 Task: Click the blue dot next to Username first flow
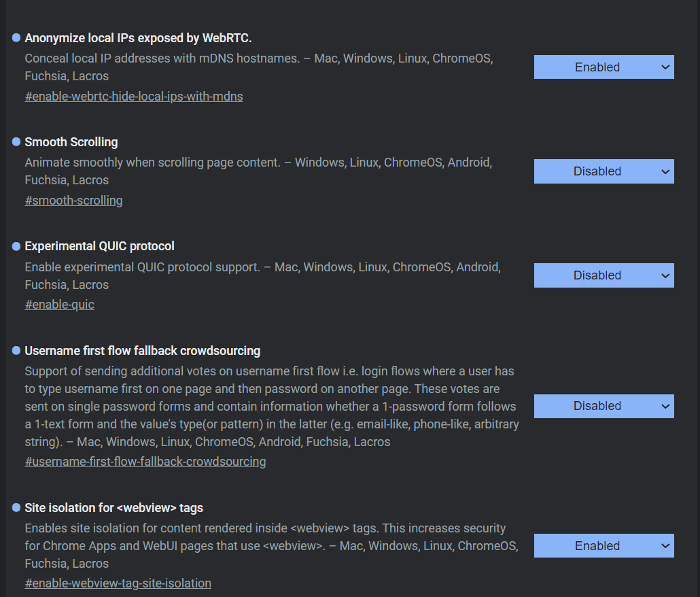(x=16, y=351)
